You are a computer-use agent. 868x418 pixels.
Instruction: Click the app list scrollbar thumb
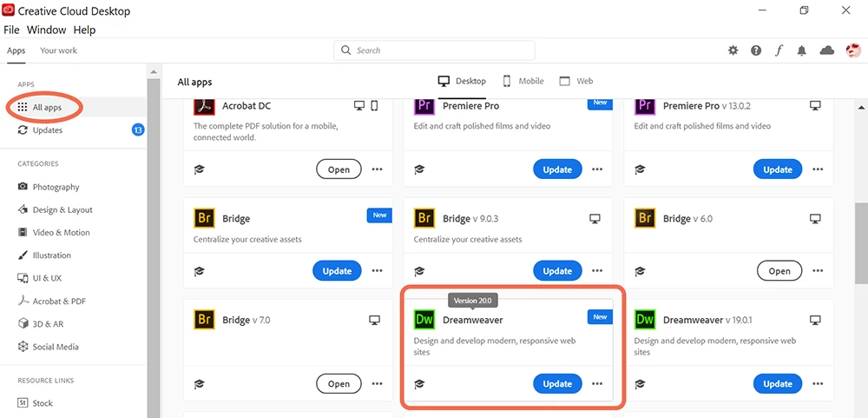click(861, 242)
